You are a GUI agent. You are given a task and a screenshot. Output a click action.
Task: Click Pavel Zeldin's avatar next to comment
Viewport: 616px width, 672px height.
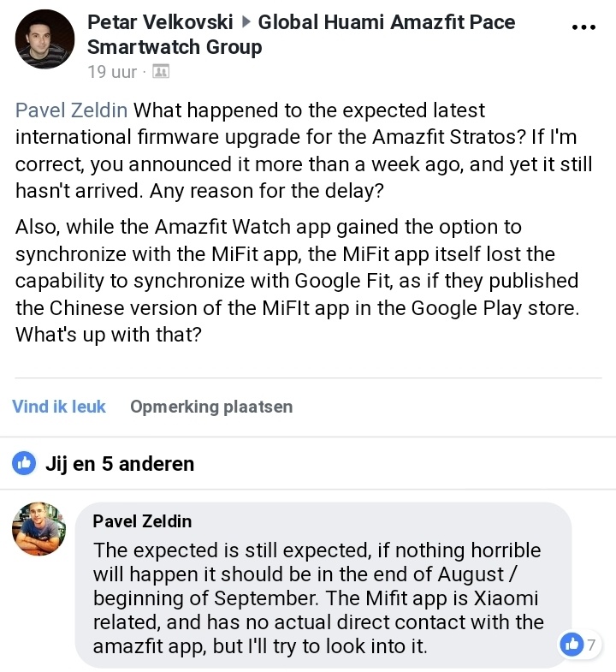(x=38, y=529)
